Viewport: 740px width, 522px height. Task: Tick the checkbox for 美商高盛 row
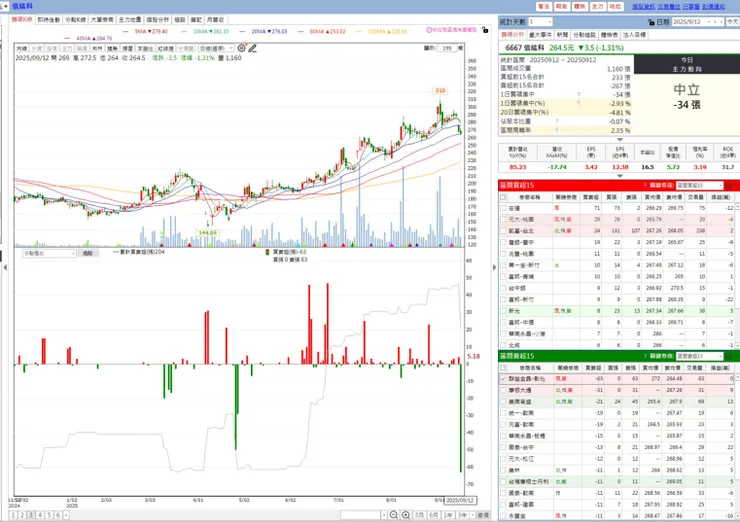pyautogui.click(x=503, y=402)
